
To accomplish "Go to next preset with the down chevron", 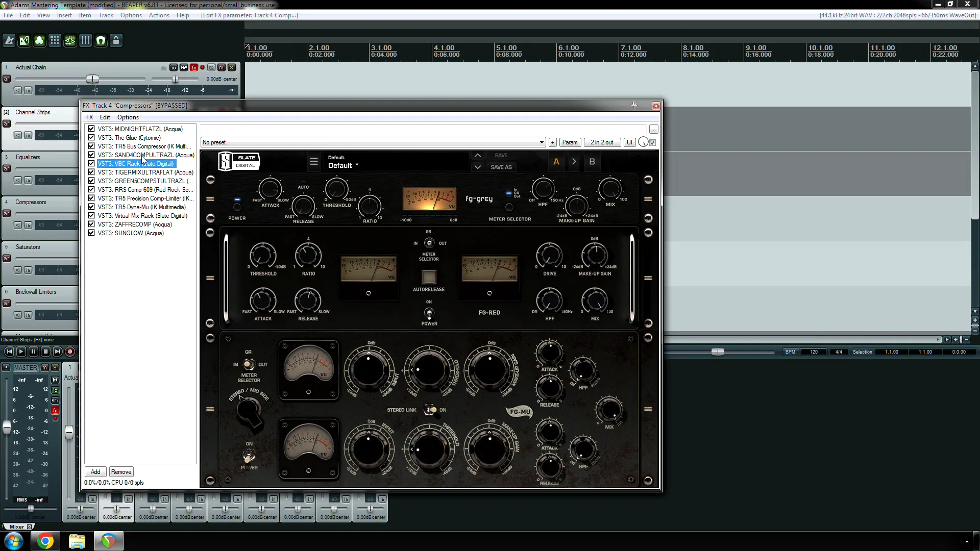I will pos(477,167).
